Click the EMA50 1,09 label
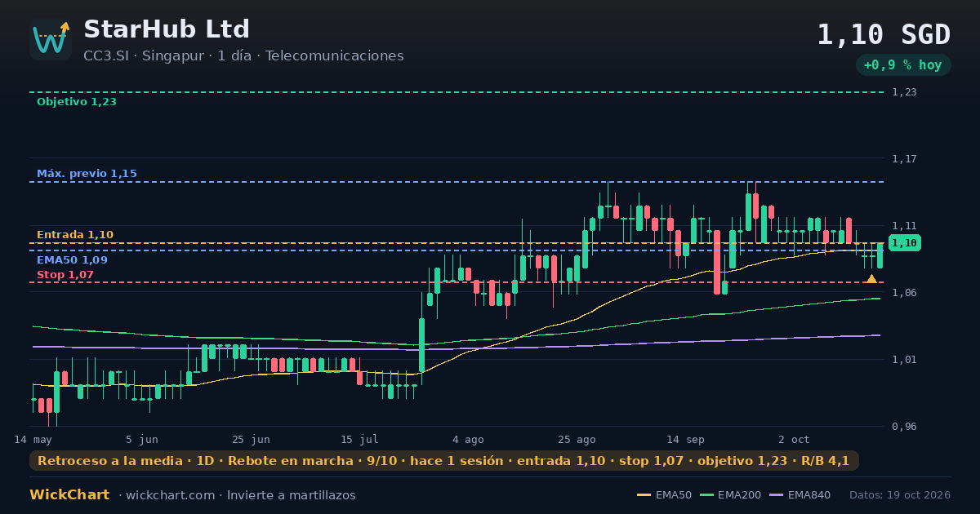The width and height of the screenshot is (980, 514). tap(72, 260)
